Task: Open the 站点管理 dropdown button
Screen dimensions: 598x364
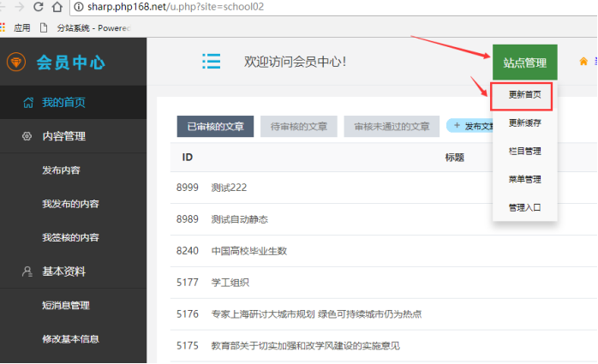Action: click(x=524, y=63)
